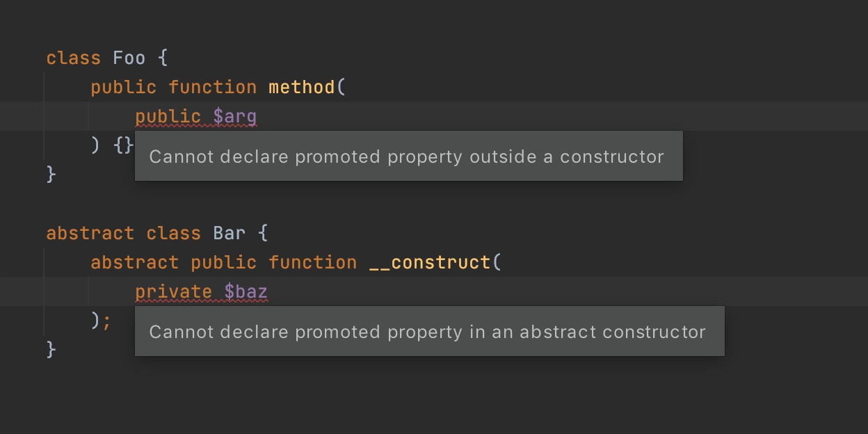Click the method name in class Foo
Screen dimensions: 868x434
coord(302,87)
